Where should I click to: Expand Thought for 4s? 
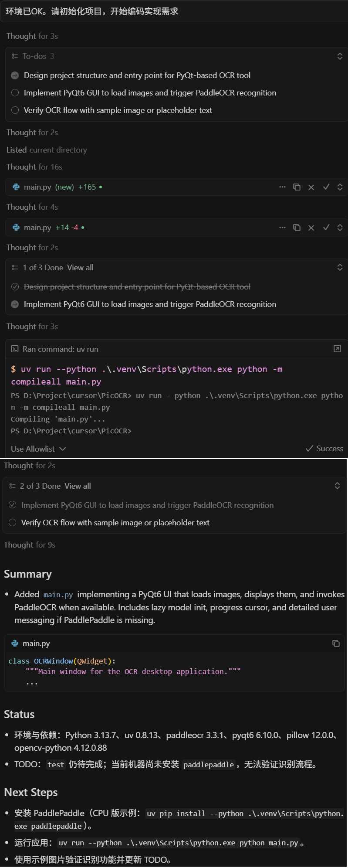32,207
